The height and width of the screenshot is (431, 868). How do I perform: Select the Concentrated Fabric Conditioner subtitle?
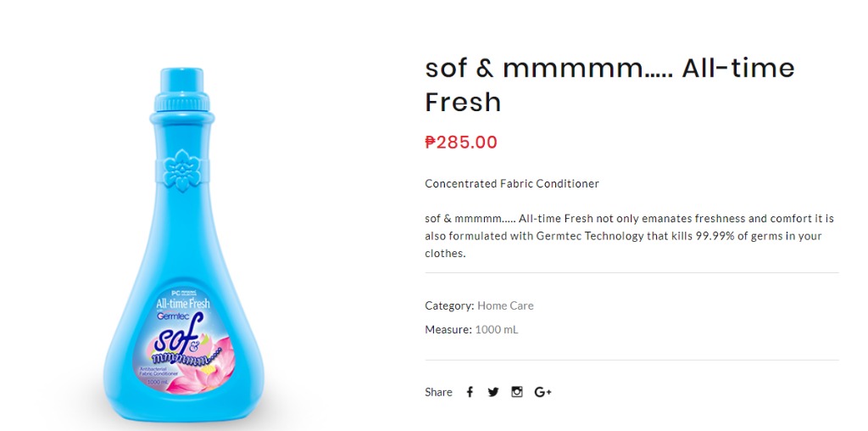(x=512, y=183)
